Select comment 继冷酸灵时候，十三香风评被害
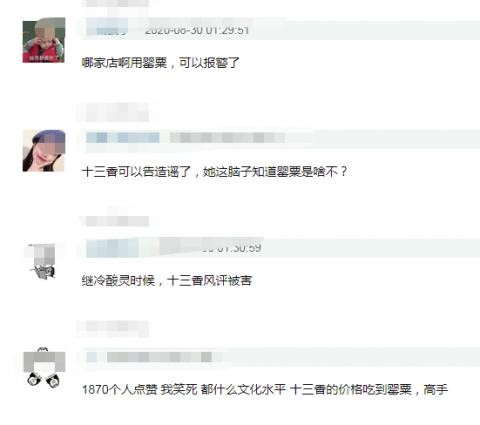 coord(167,281)
